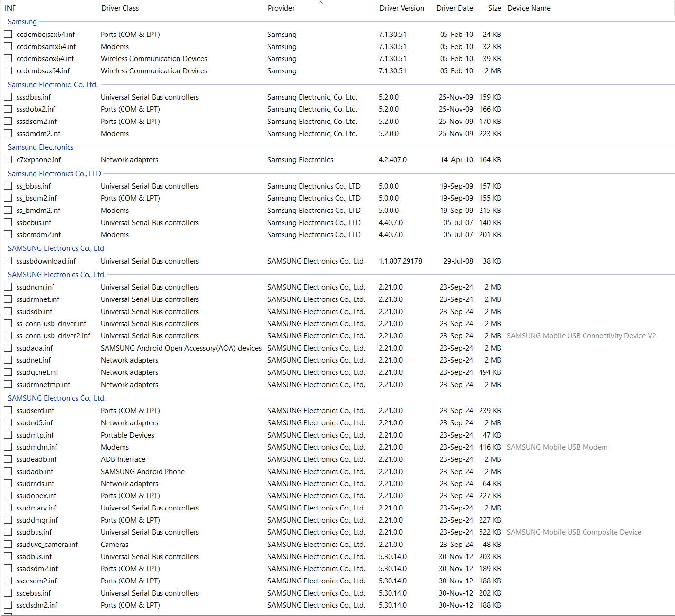675x616 pixels.
Task: Tick the ssudadb.inf checkbox
Action: (x=8, y=471)
